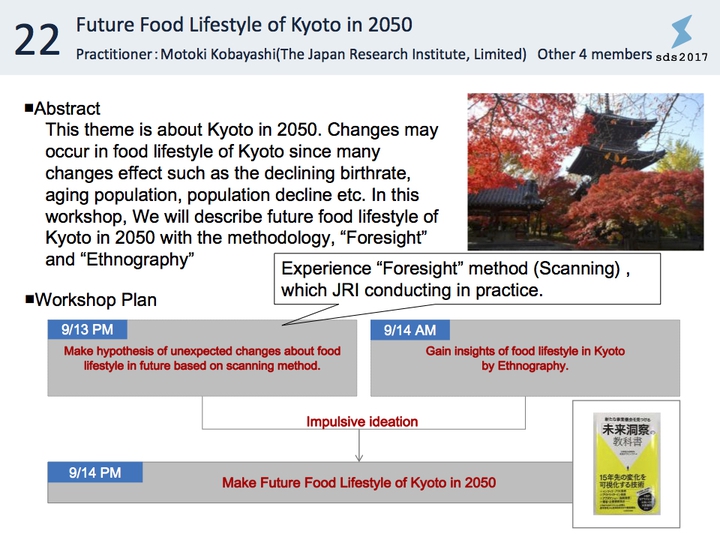Click the sds2017 text label

tap(681, 57)
